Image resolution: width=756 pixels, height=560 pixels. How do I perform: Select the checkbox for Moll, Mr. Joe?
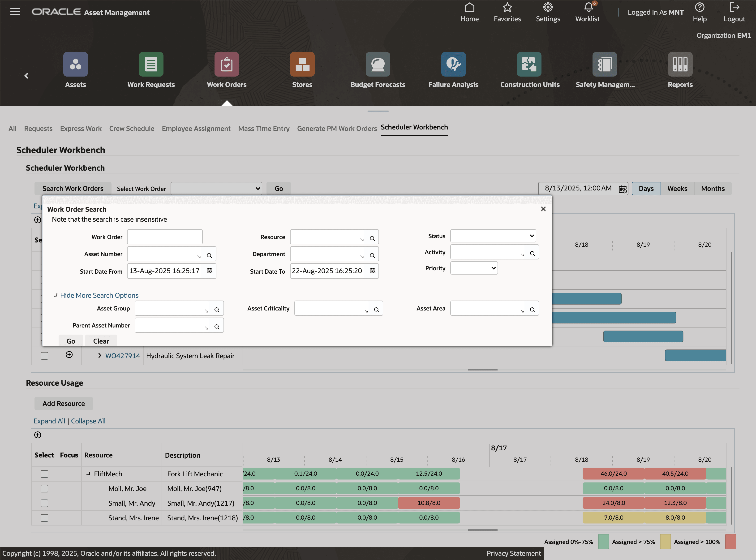click(44, 488)
